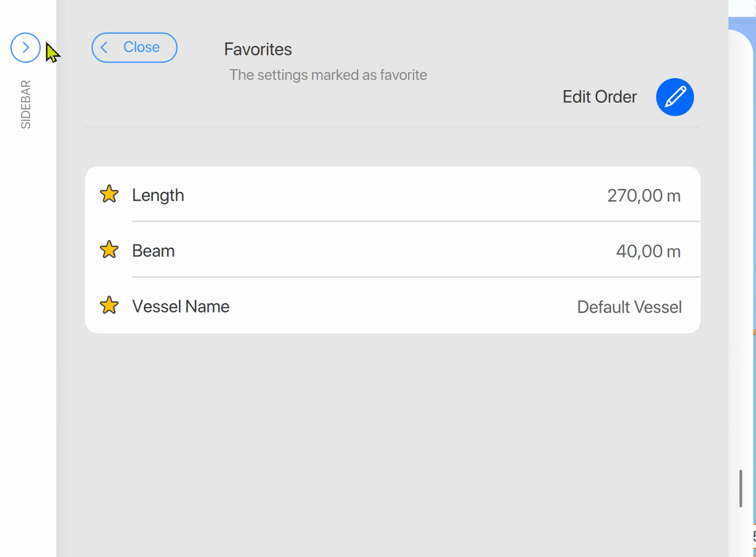Click the SIDEBAR vertical label

click(26, 103)
